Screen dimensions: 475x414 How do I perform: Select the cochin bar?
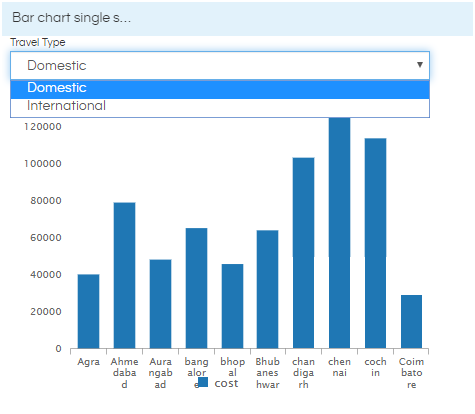375,243
